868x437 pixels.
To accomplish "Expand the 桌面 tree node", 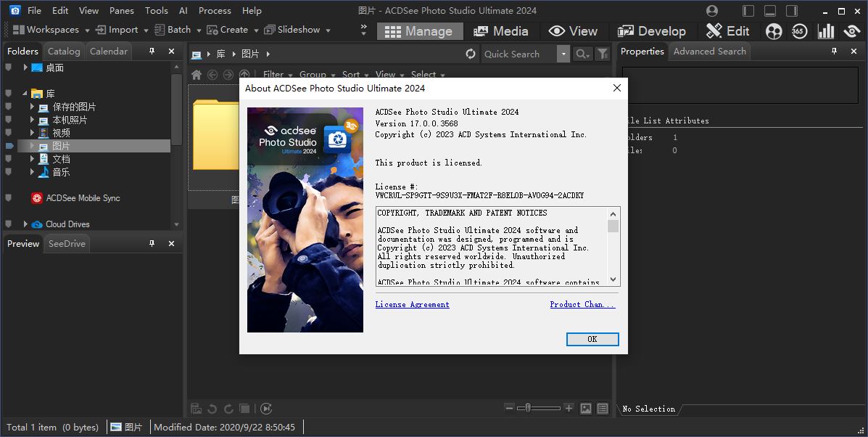I will tap(25, 68).
